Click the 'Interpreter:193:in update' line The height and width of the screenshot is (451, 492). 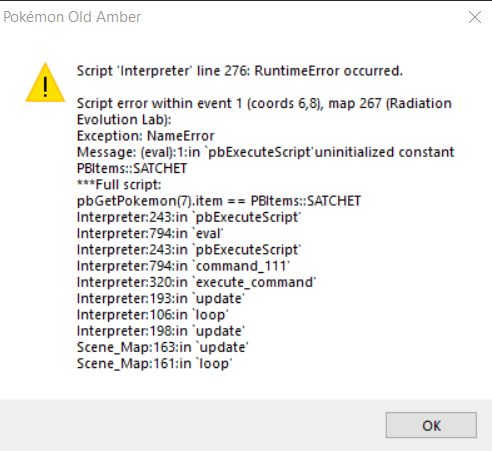coord(161,299)
